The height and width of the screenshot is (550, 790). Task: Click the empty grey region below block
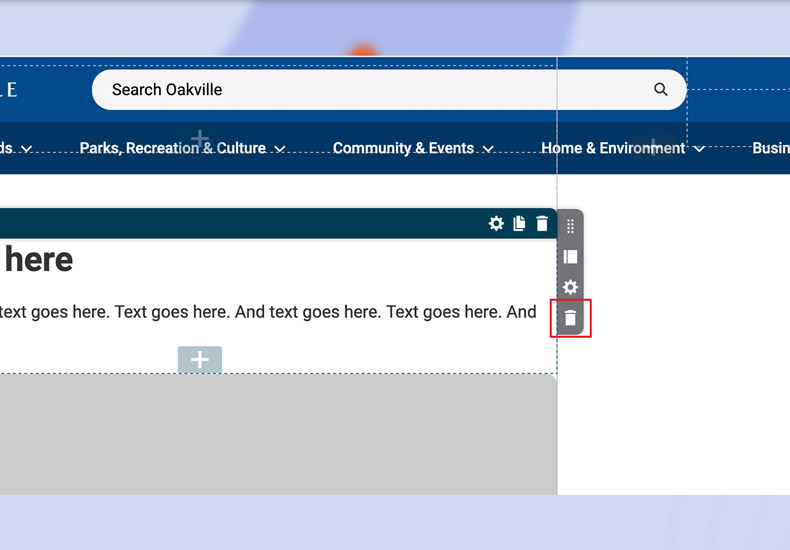pyautogui.click(x=278, y=434)
